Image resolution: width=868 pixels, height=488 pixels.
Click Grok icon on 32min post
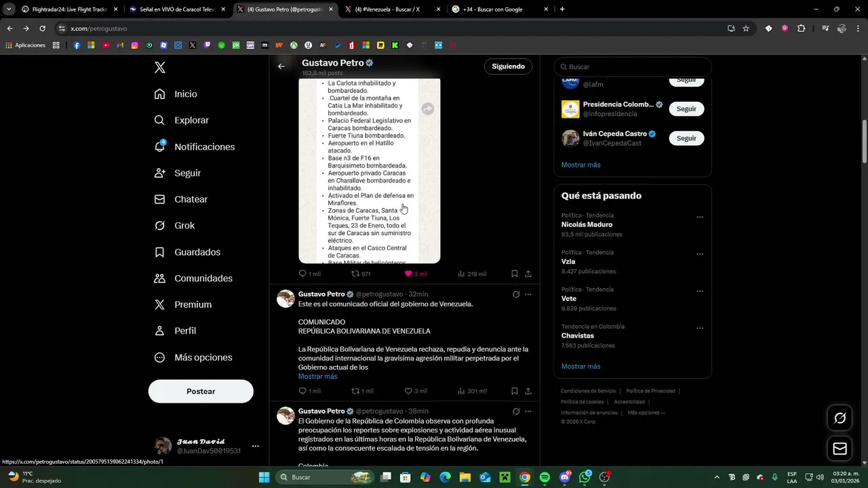(516, 295)
